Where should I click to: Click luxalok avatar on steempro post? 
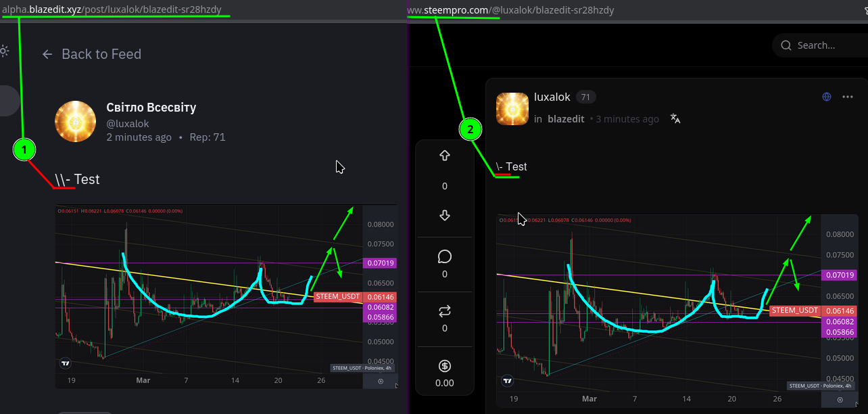pos(512,109)
